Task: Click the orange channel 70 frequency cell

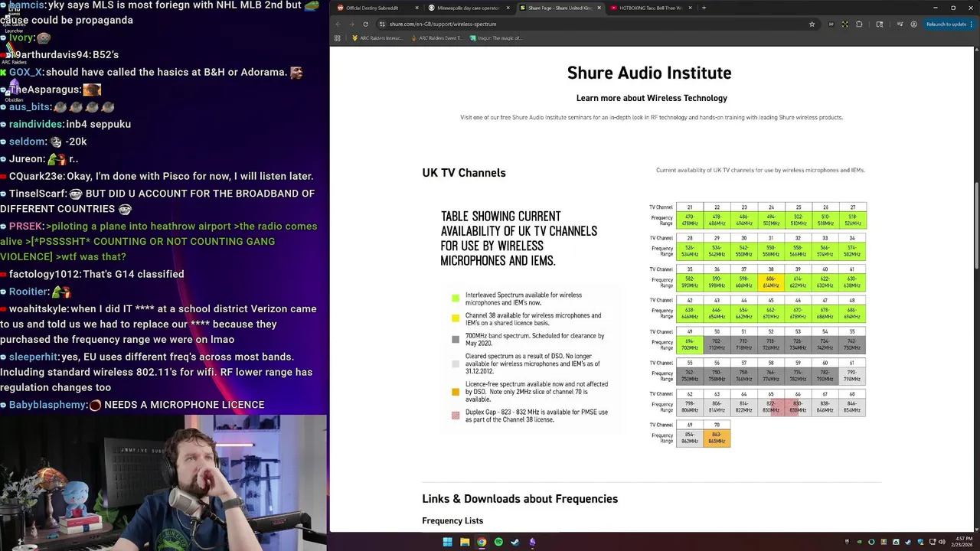Action: (x=717, y=438)
